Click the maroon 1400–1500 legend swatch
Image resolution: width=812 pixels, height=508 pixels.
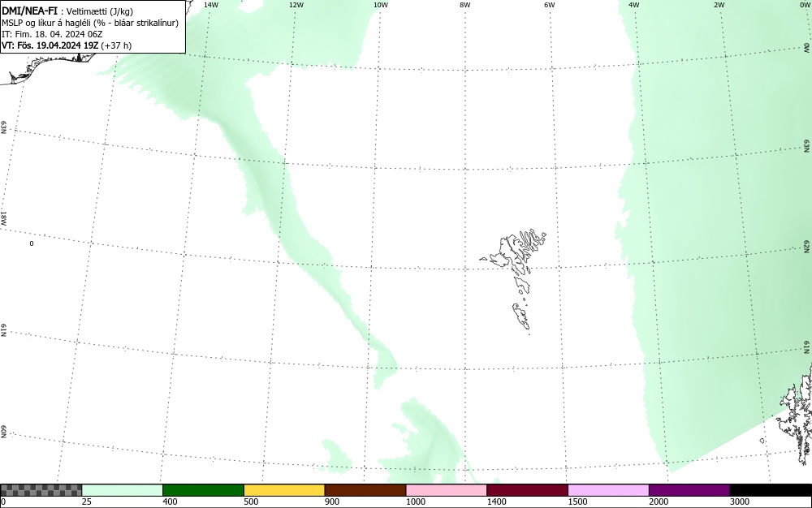coord(527,490)
